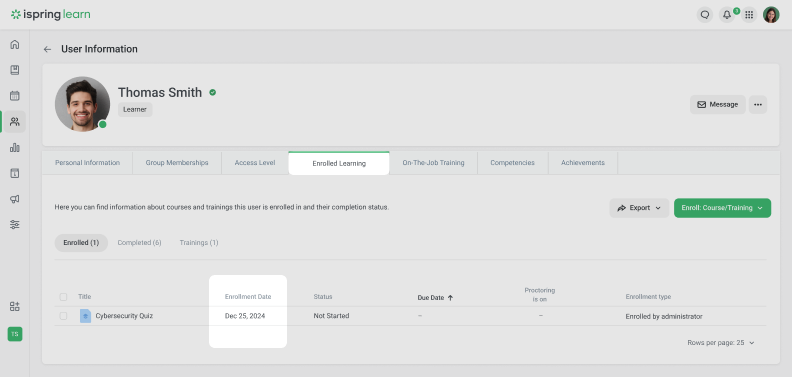Open the apps grid icon in header
Image resolution: width=792 pixels, height=377 pixels.
pos(749,15)
